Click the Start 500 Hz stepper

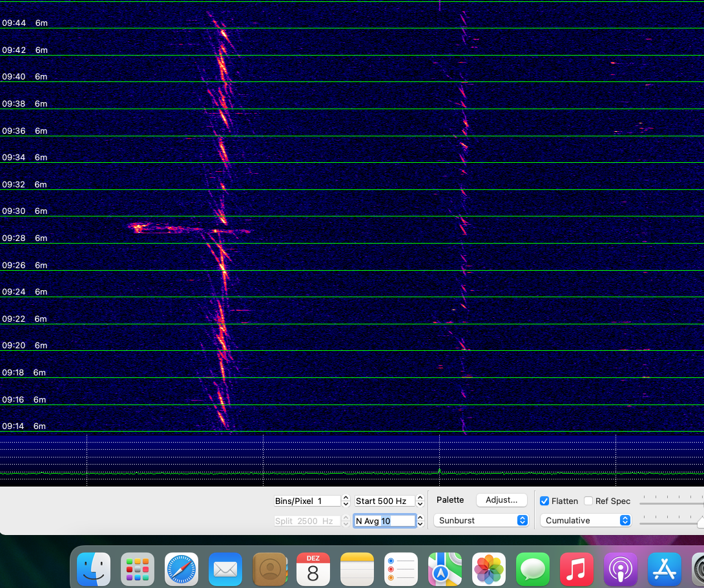tap(420, 501)
